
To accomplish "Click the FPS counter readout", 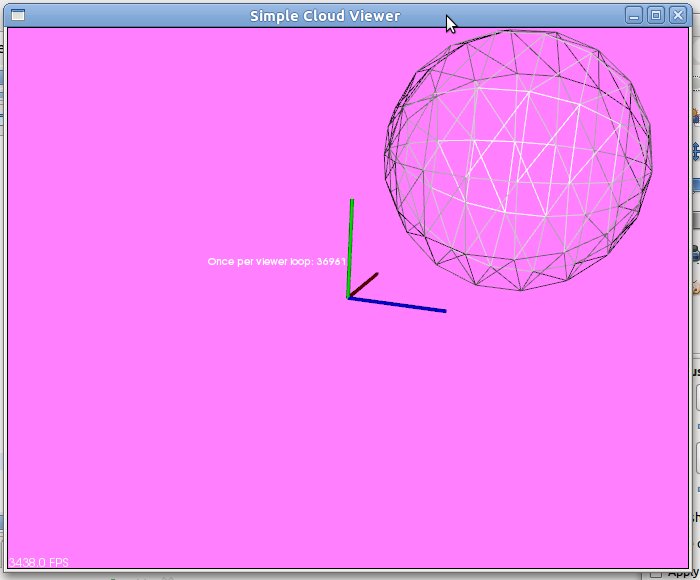I will [38, 563].
